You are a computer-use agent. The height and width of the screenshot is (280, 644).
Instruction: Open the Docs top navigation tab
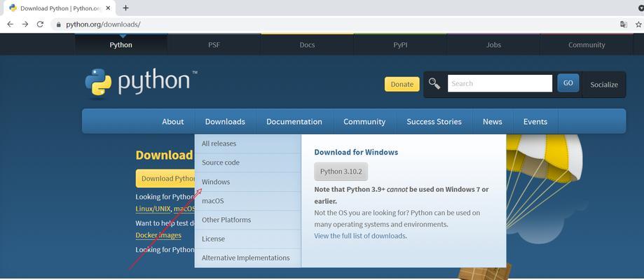pos(307,45)
